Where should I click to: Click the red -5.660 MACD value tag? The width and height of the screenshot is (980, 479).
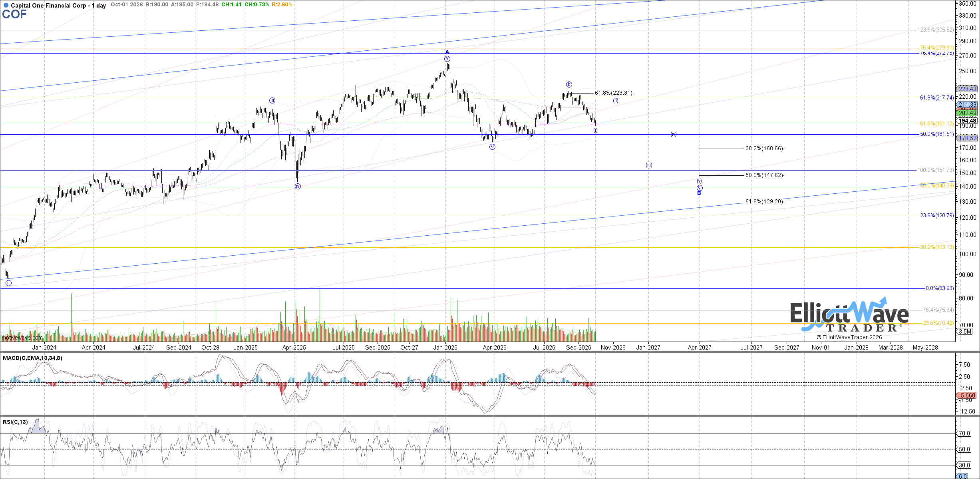tap(966, 396)
